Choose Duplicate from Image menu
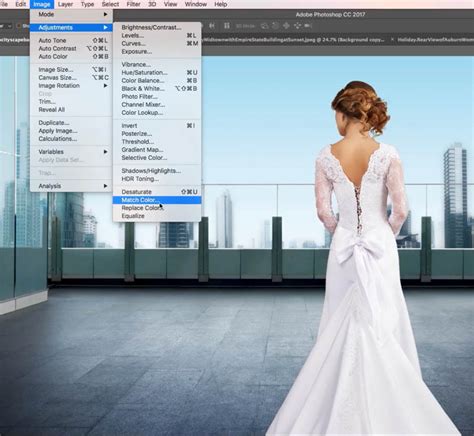Image resolution: width=474 pixels, height=436 pixels. pyautogui.click(x=71, y=122)
